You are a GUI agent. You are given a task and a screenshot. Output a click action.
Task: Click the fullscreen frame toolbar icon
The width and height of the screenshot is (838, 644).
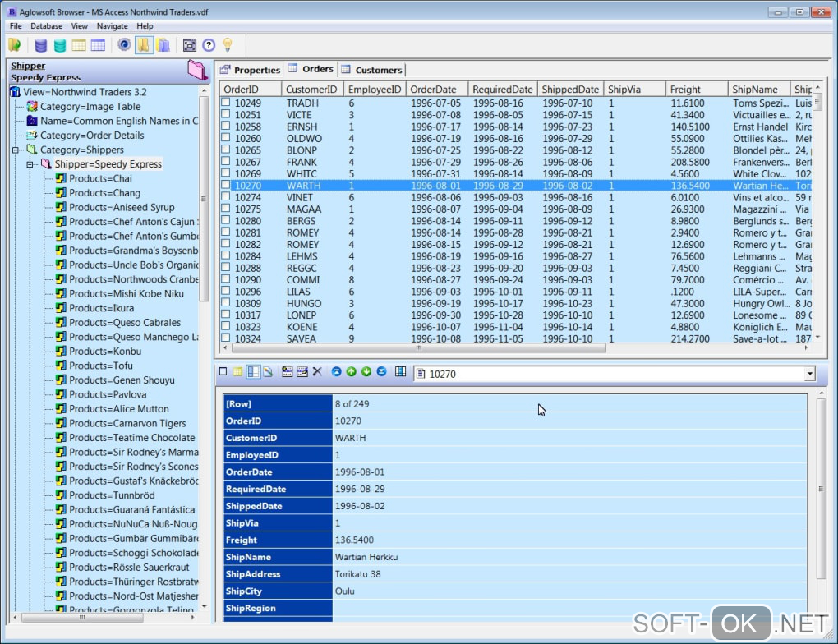[190, 45]
